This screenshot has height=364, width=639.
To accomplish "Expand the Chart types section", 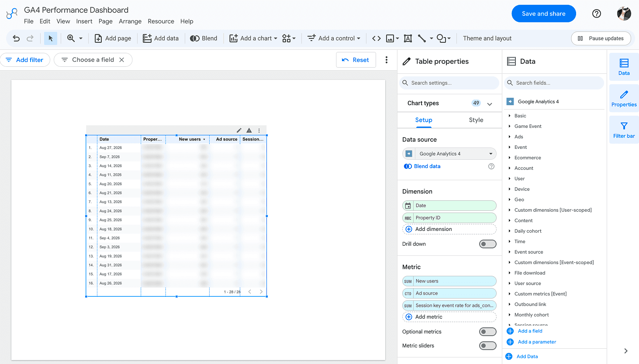I will click(490, 103).
